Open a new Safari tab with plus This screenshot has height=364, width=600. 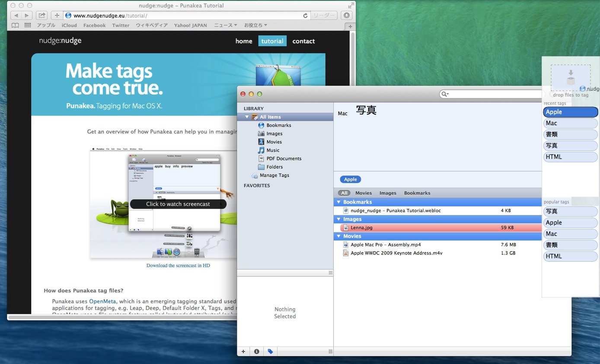(x=350, y=26)
